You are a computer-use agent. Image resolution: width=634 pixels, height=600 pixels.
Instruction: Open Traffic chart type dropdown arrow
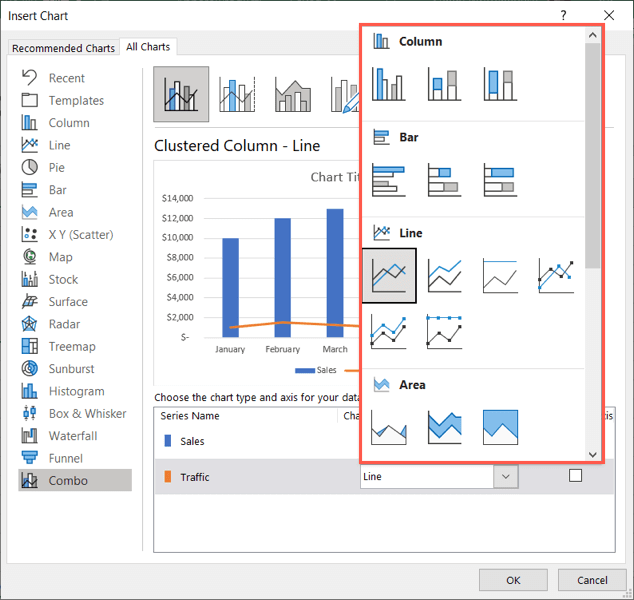pos(505,477)
